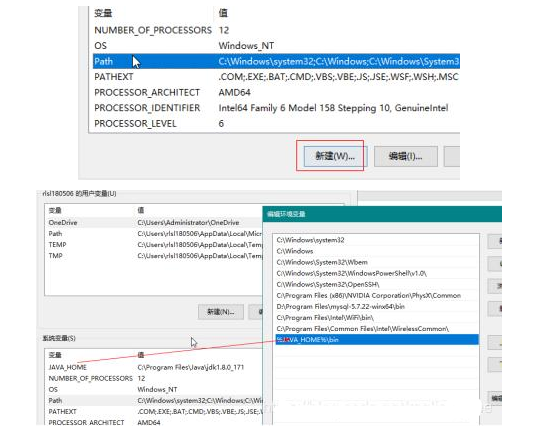Image resolution: width=544 pixels, height=428 pixels.
Task: Select the C:\Windows\system32 path entry
Action: click(377, 240)
